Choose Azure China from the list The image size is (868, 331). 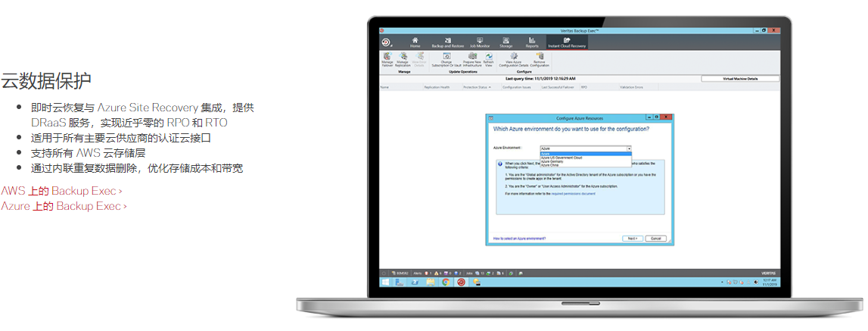[x=586, y=165]
